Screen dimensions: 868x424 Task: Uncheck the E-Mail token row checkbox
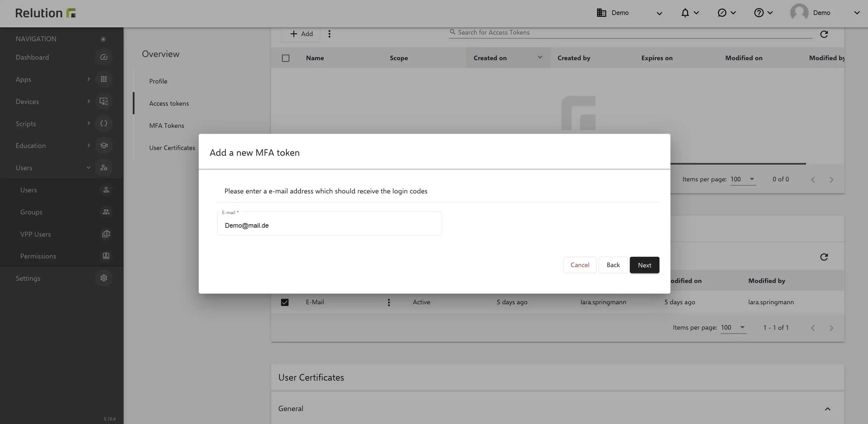click(x=285, y=302)
